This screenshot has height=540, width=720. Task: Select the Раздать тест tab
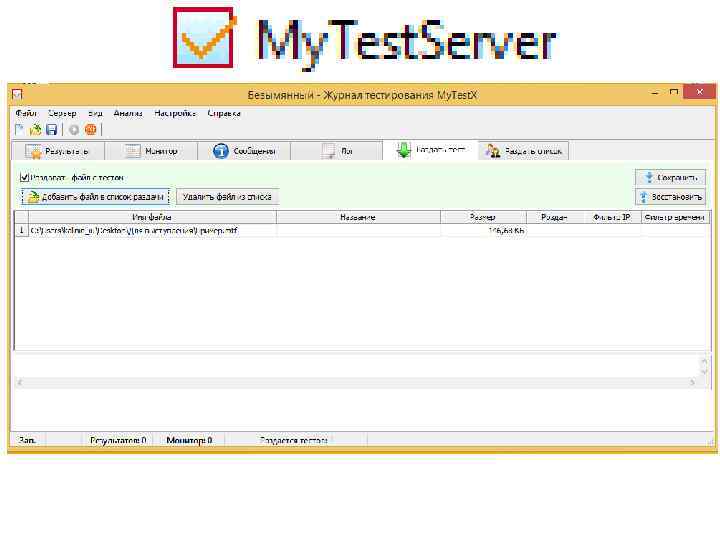click(x=430, y=150)
